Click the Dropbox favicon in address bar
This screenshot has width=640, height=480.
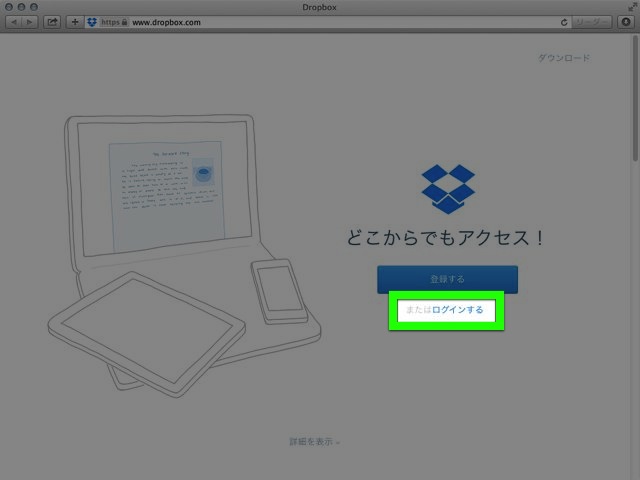tap(92, 22)
